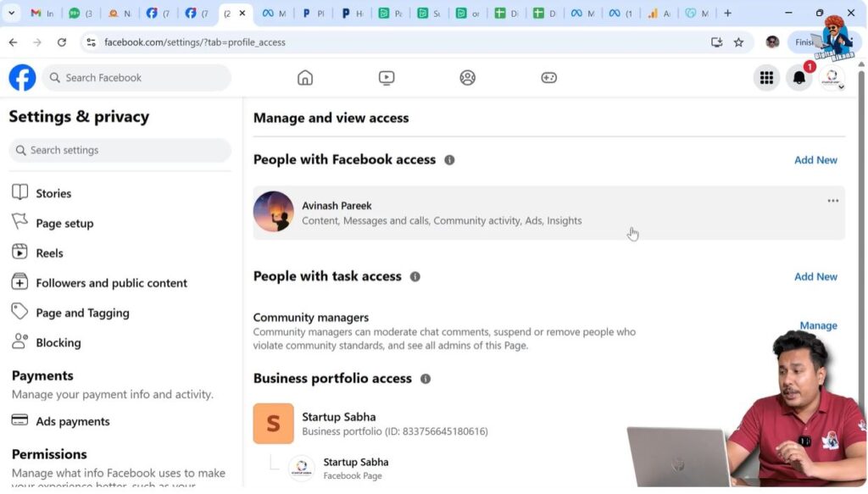Select the Page setup menu item
Screen dimensions: 868x494
click(64, 223)
